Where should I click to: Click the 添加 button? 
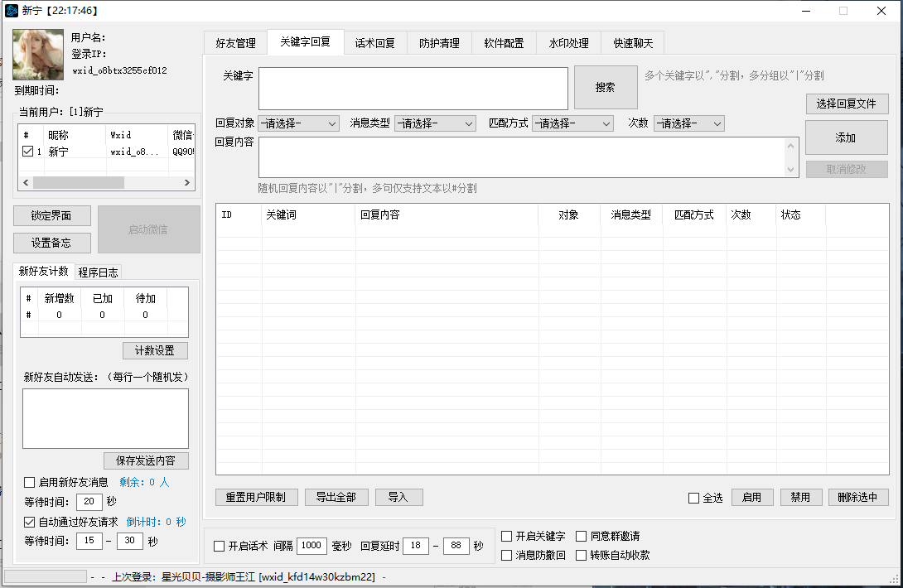coord(846,137)
